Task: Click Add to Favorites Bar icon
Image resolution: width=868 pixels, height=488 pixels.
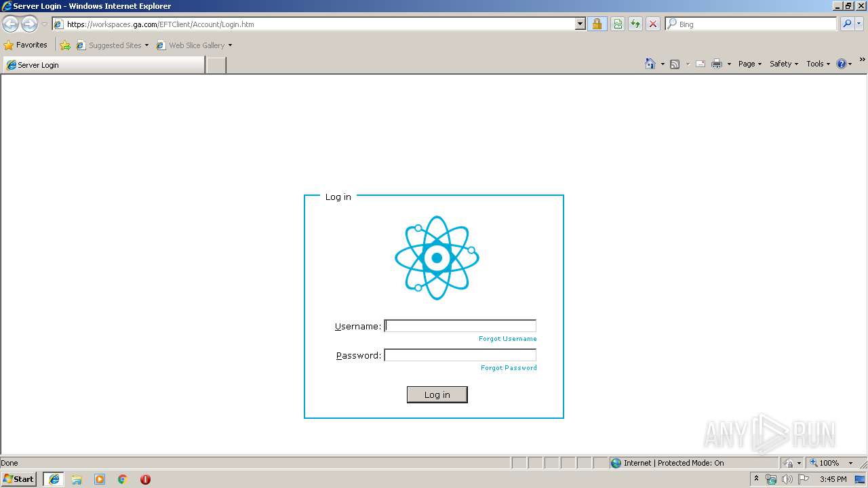Action: point(65,45)
